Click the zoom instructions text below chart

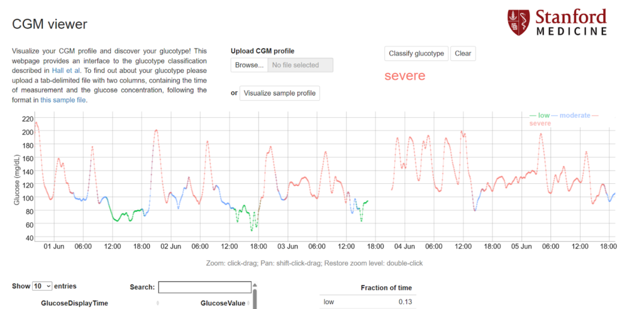click(314, 263)
